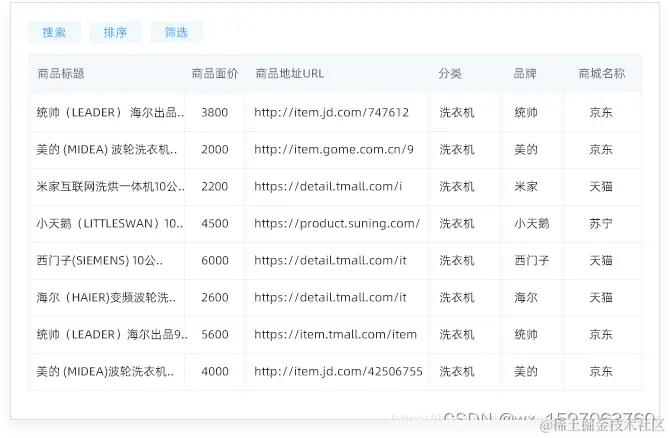
Task: Select the title 统帅（LEADER）海尔出品.. priced 3800
Action: (110, 112)
